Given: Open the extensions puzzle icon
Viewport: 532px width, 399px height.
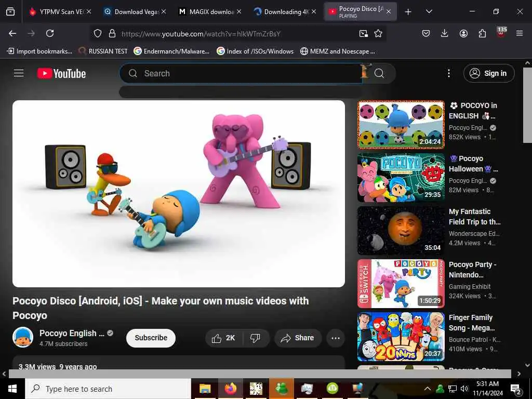Looking at the screenshot, I should 482,34.
